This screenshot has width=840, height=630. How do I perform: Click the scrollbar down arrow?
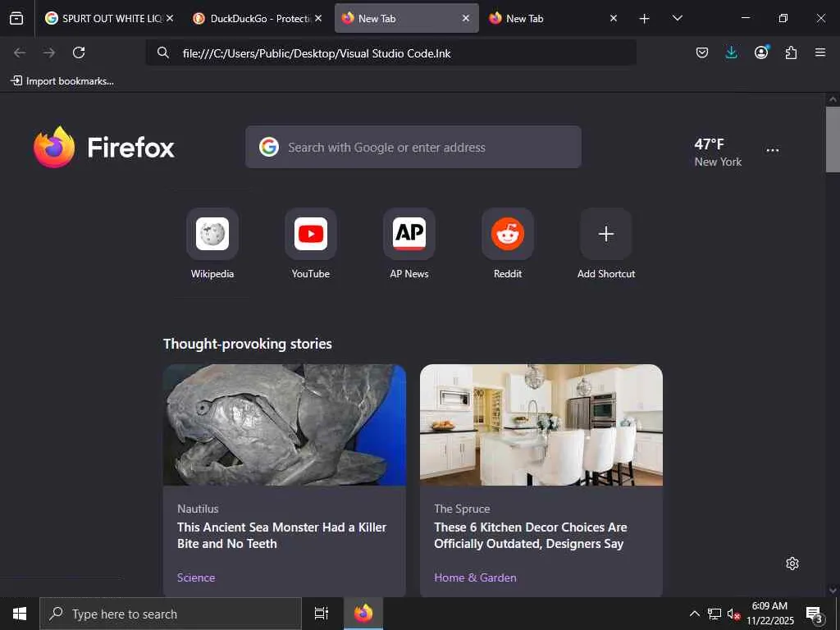click(833, 591)
